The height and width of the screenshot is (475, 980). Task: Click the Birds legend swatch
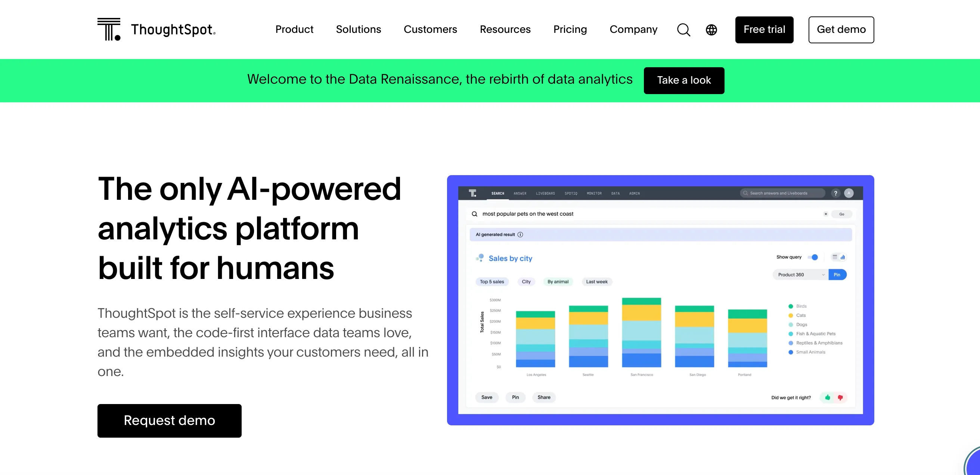tap(790, 307)
